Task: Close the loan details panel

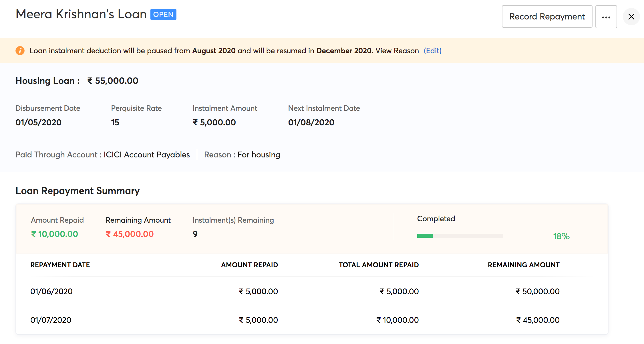Action: (x=631, y=17)
